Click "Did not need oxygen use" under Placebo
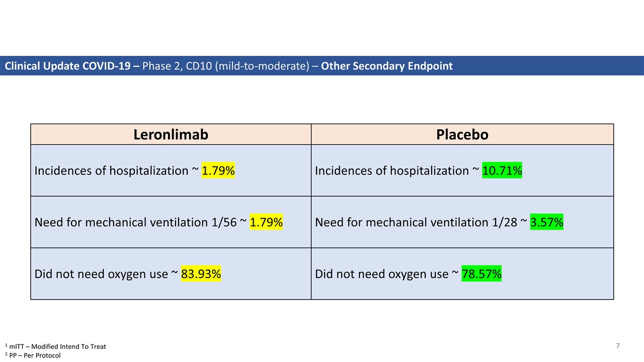 381,274
